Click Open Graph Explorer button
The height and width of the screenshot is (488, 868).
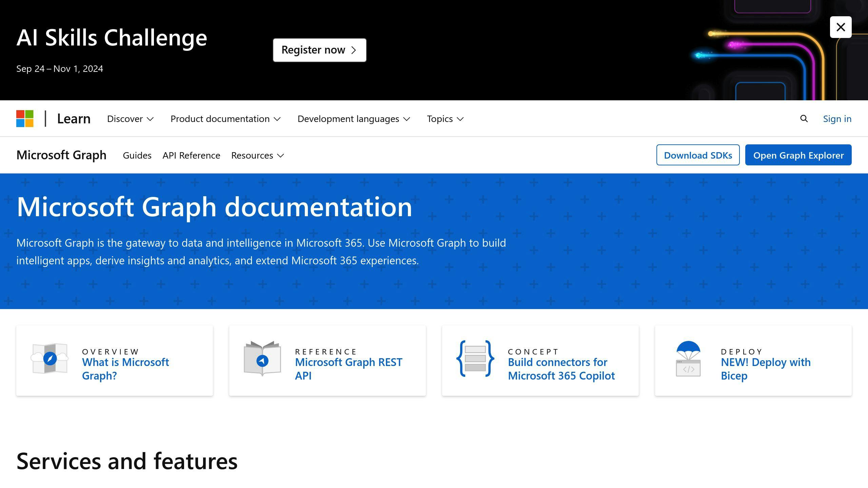pyautogui.click(x=798, y=155)
